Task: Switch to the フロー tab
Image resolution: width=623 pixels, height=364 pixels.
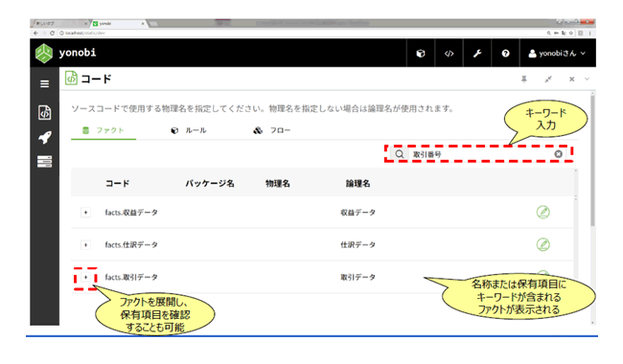Action: coord(272,130)
